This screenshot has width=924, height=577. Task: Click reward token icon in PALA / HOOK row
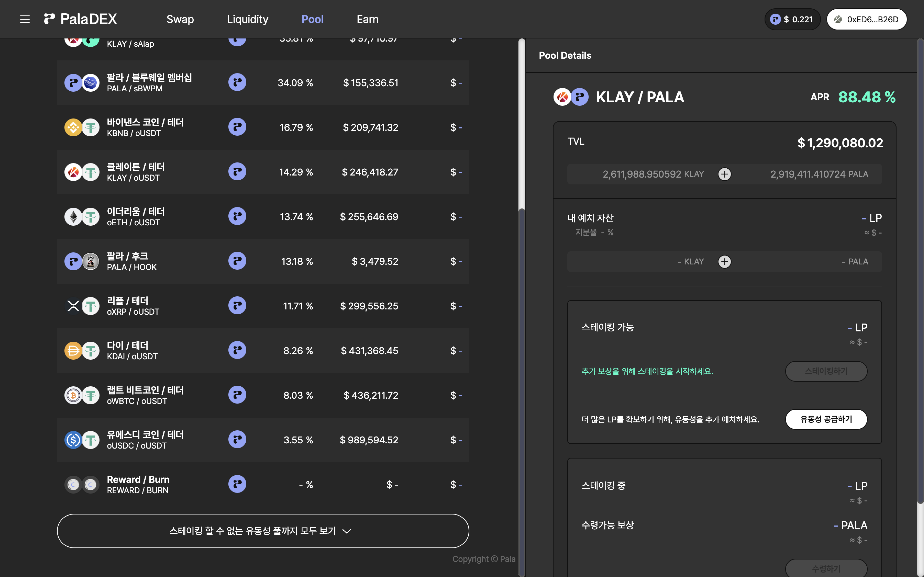[x=237, y=261]
